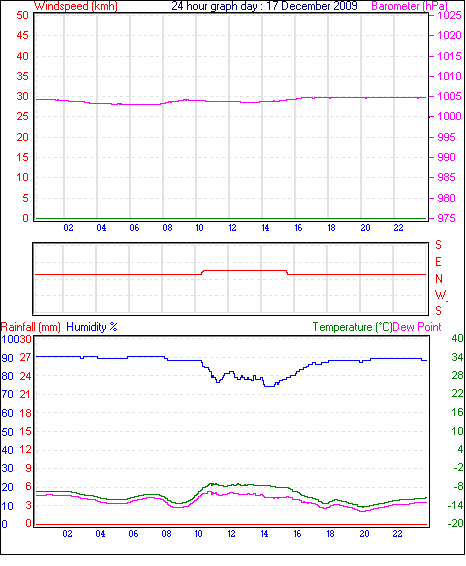Click hour 16 on bottom graph axis

coord(297,534)
